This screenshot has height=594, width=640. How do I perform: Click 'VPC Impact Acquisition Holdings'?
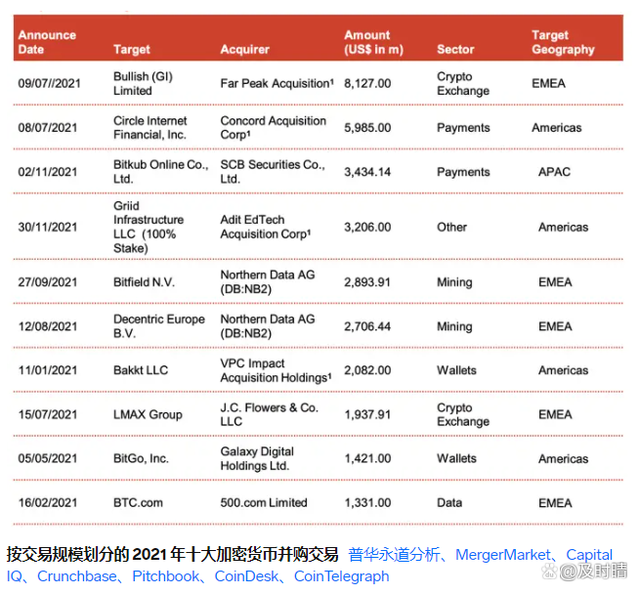pos(276,370)
